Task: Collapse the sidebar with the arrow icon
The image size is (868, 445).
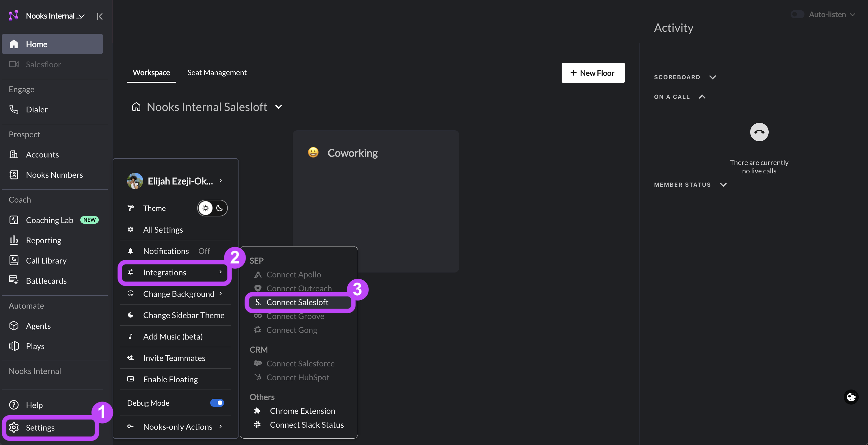Action: click(x=99, y=16)
